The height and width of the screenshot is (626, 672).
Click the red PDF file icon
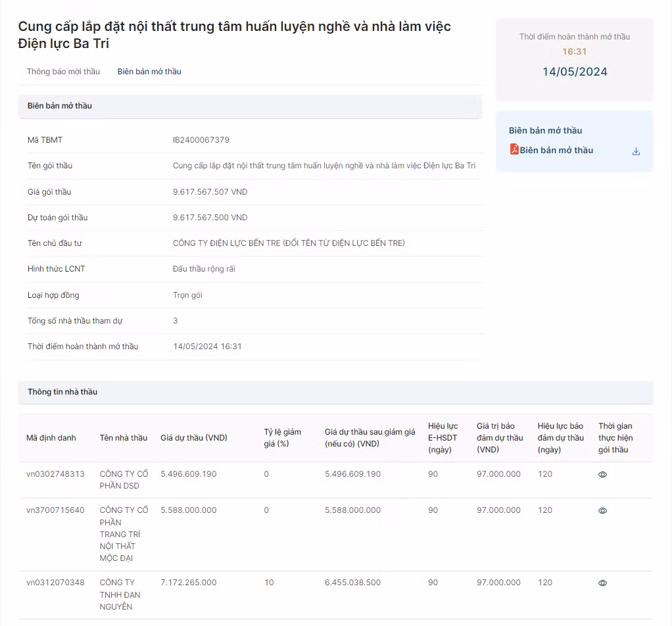point(514,149)
